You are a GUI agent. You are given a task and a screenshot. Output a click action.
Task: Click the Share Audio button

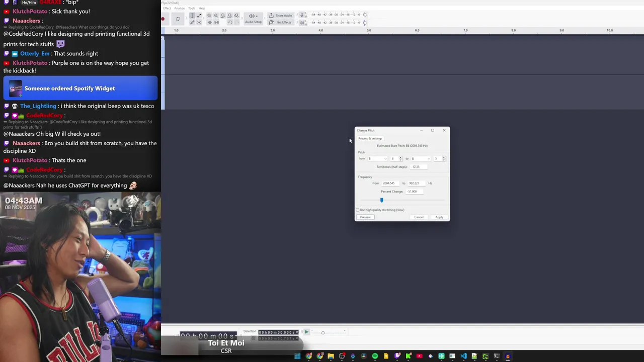point(280,16)
